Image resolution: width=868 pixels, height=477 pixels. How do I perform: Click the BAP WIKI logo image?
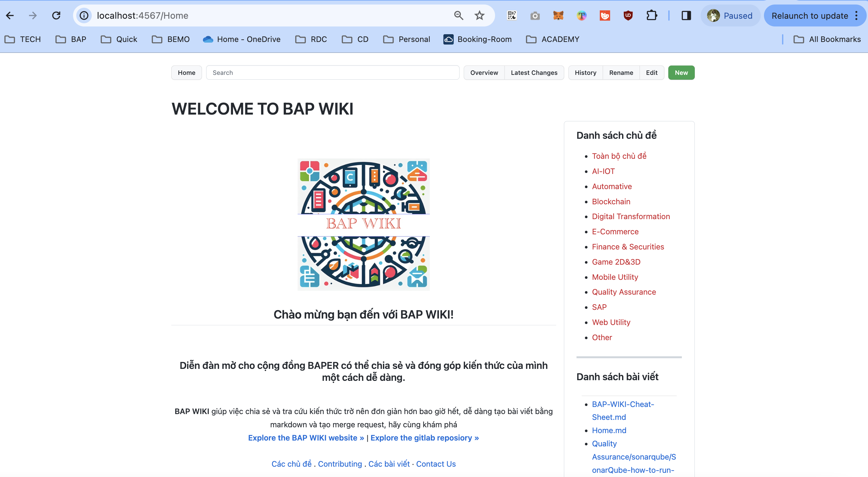pos(363,225)
